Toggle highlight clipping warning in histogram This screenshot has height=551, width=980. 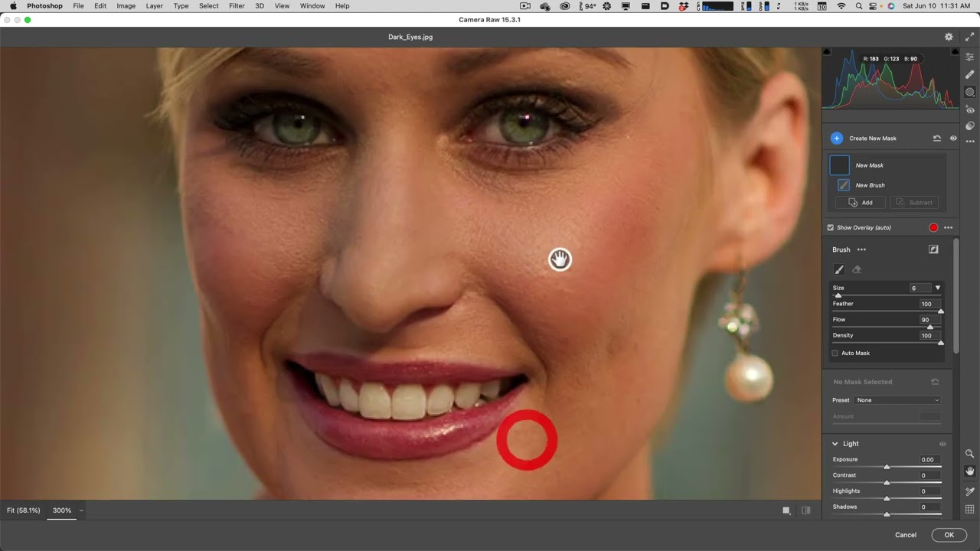955,51
